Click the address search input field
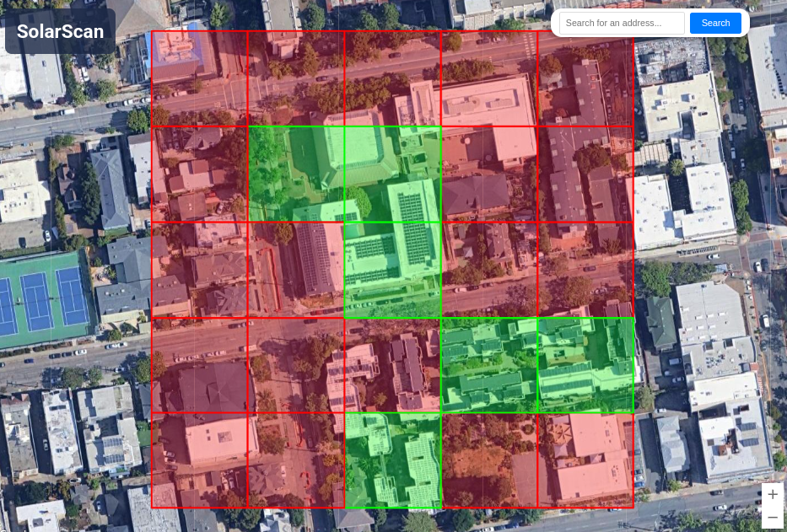Screen dimensions: 787x532 (622, 23)
